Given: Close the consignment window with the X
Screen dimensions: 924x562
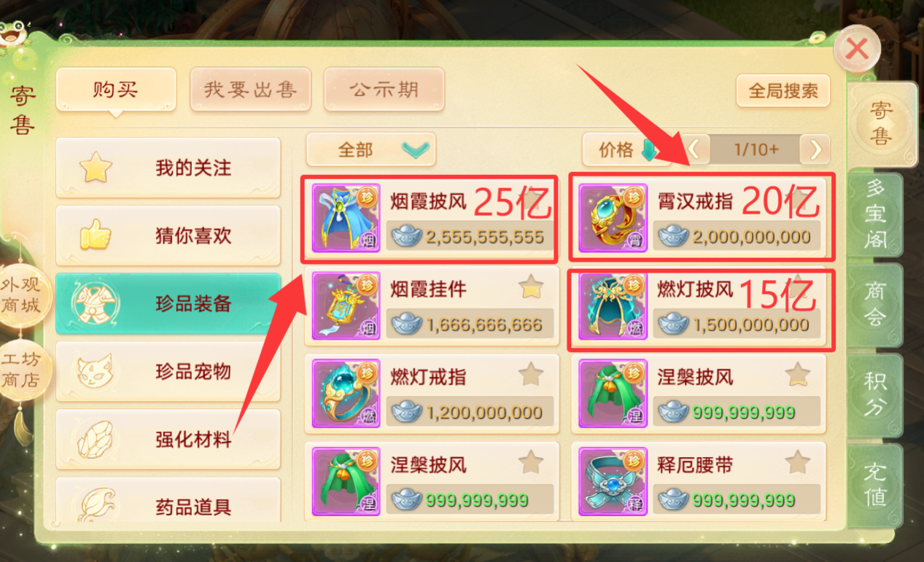Looking at the screenshot, I should click(x=857, y=50).
